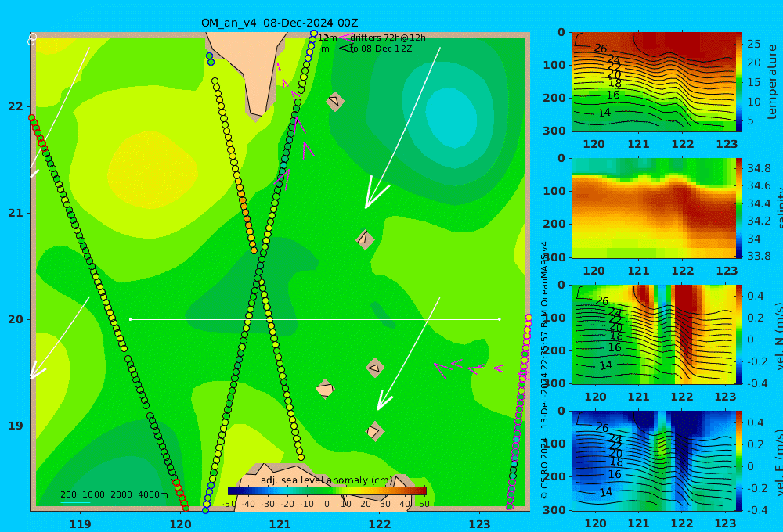The height and width of the screenshot is (532, 783).
Task: Select the diamond marker near 20.8N 121.9E
Action: 365,239
